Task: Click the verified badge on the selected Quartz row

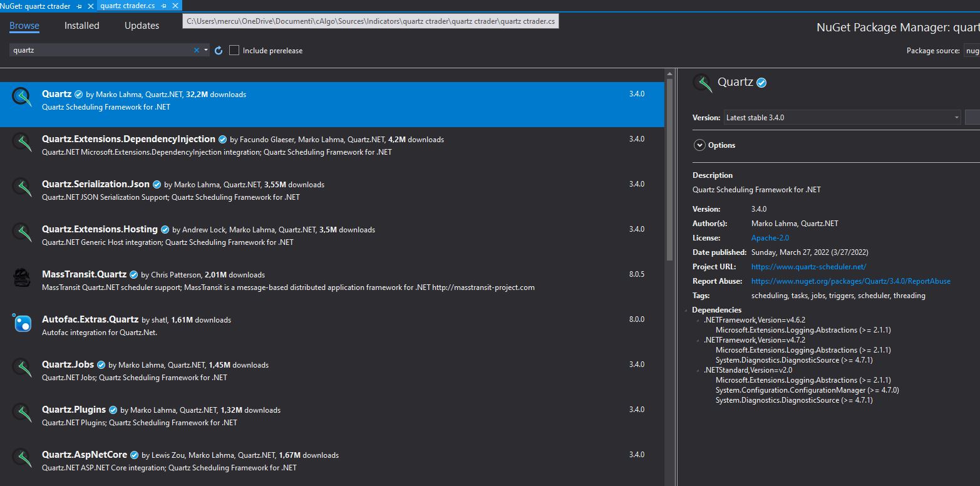Action: pyautogui.click(x=78, y=94)
